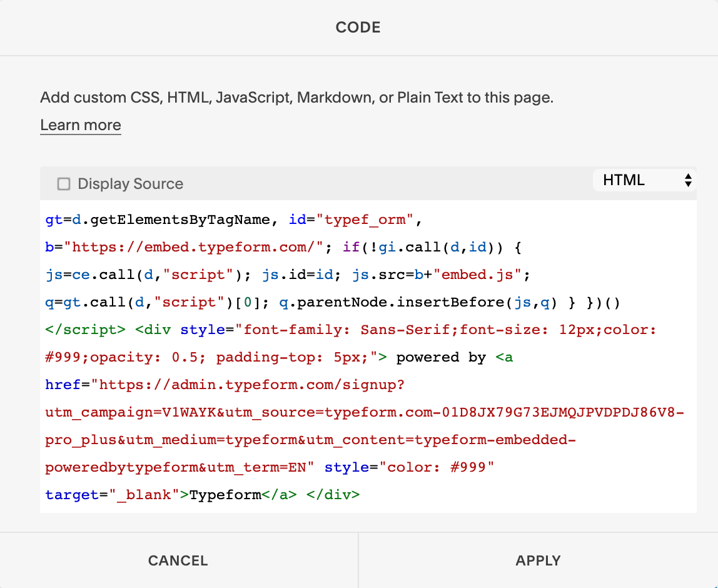Click the closing </script> tag text
Screen dimensions: 718x588
click(85, 330)
